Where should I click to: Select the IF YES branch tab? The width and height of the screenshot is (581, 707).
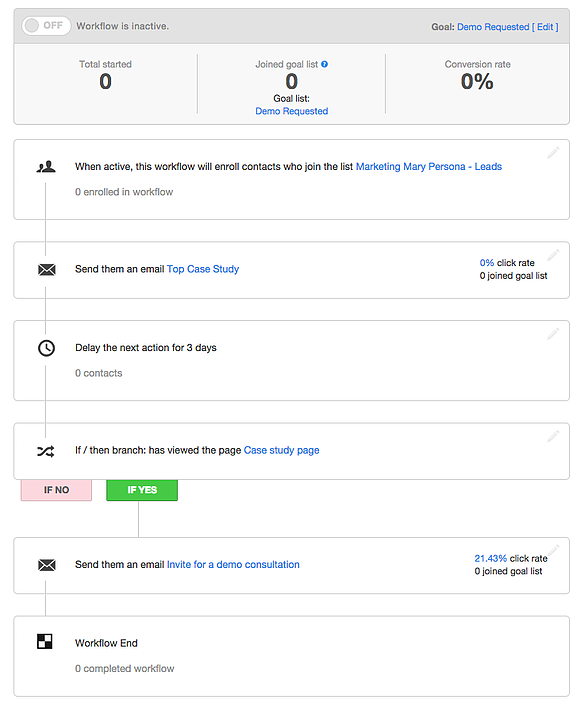[142, 490]
